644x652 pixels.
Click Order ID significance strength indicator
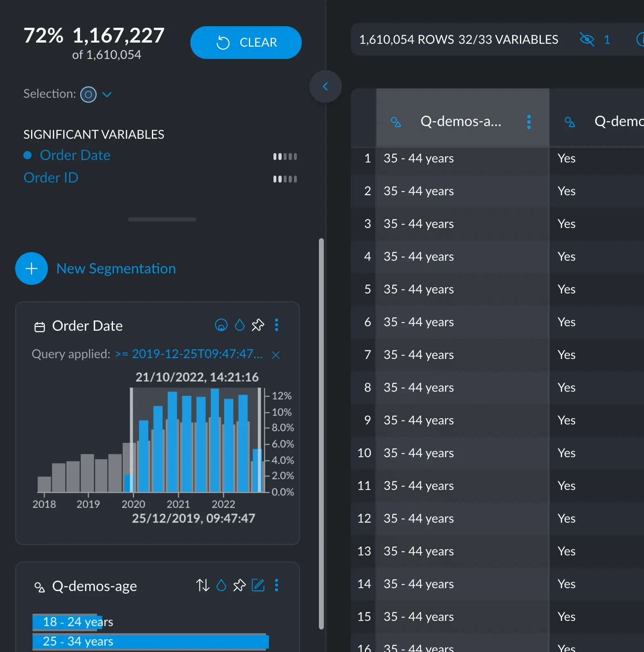point(285,179)
